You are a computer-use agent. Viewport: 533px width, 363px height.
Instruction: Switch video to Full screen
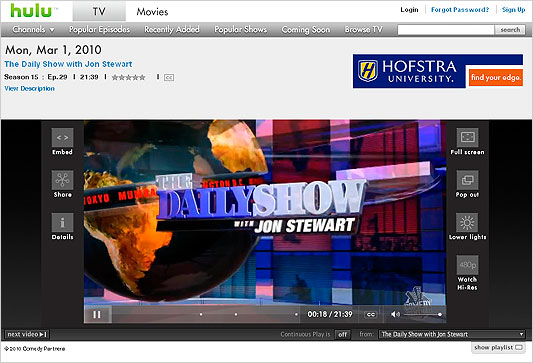coord(467,137)
